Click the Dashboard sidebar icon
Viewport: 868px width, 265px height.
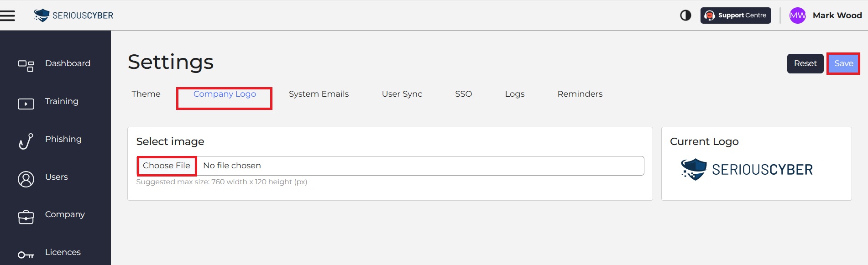point(26,66)
